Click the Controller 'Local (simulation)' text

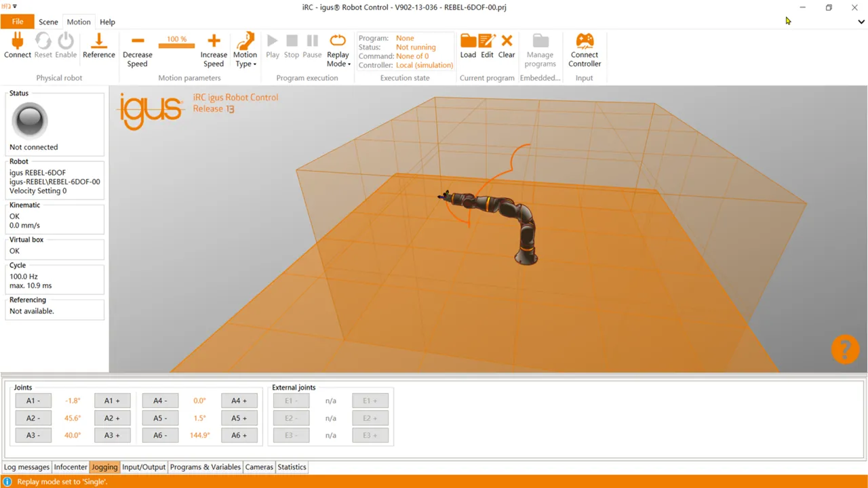(x=425, y=65)
